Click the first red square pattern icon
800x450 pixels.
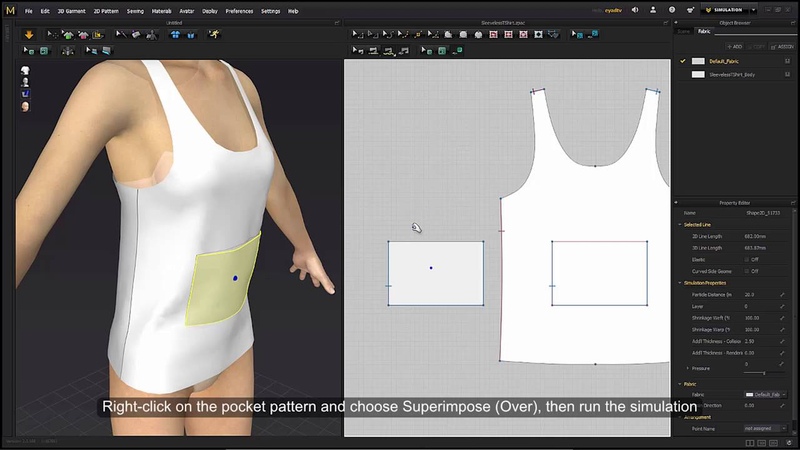pos(493,35)
